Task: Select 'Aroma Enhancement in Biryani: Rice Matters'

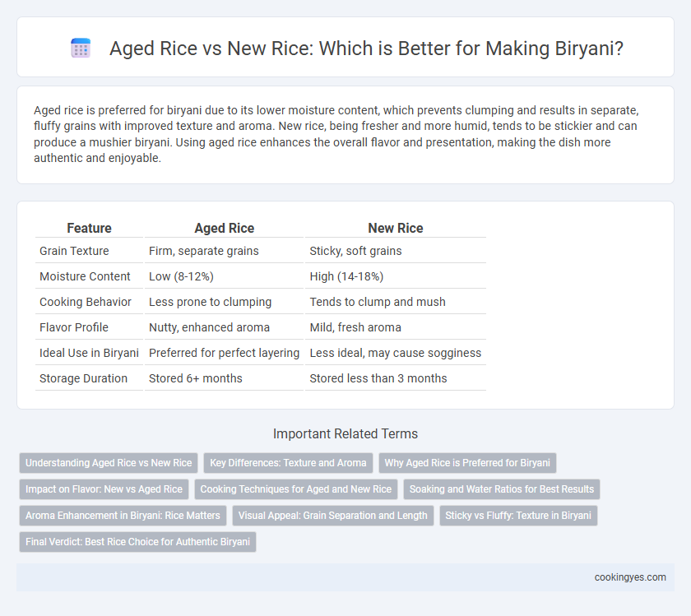Action: coord(123,516)
